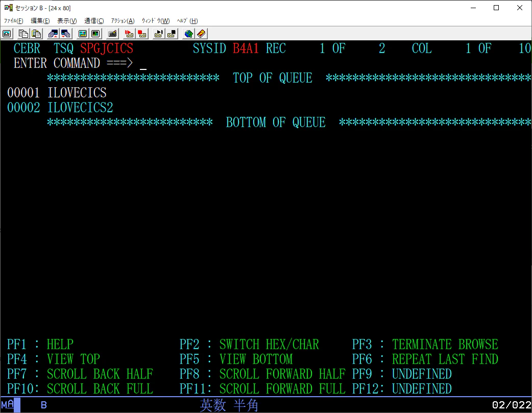
Task: Click the Receive File from Host icon
Action: (x=66, y=34)
